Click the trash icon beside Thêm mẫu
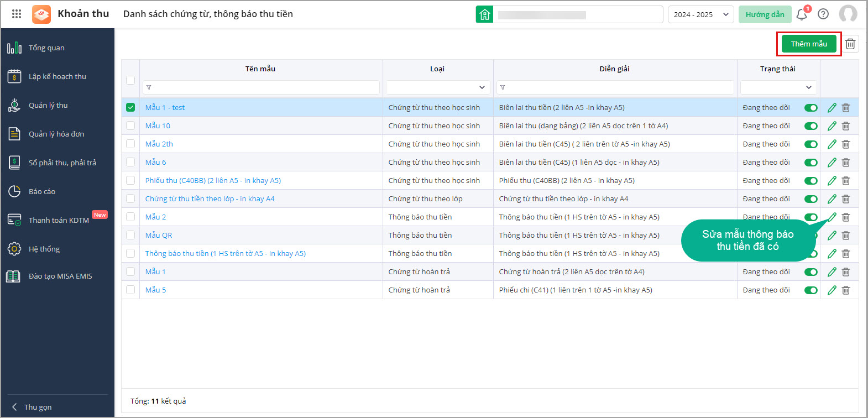Screen dimensions: 868x418 pos(850,44)
